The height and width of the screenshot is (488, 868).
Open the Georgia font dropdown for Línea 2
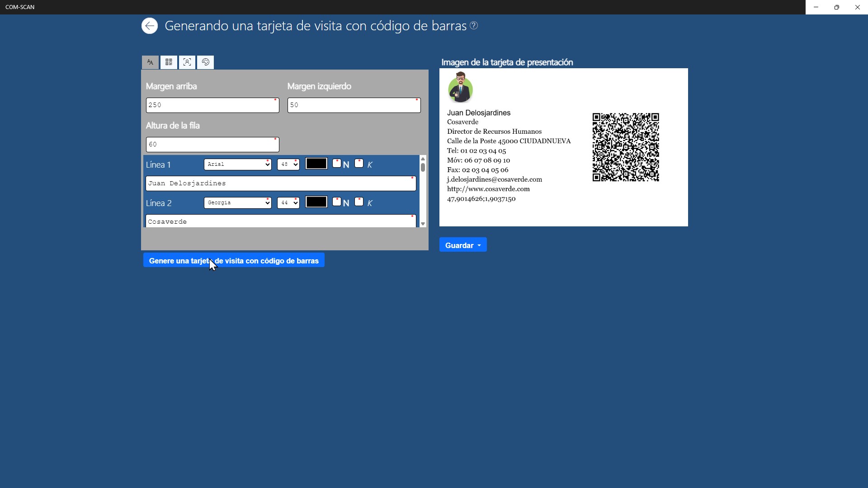coord(237,203)
